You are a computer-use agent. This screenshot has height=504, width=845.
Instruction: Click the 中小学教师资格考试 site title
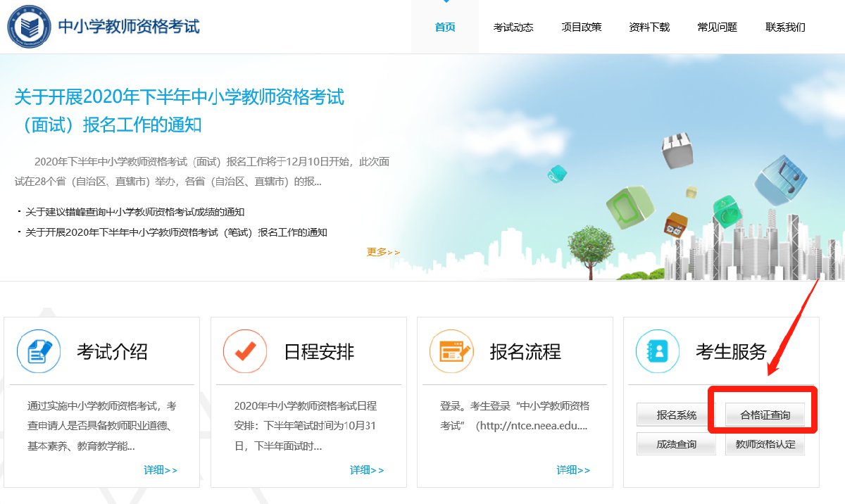(129, 27)
